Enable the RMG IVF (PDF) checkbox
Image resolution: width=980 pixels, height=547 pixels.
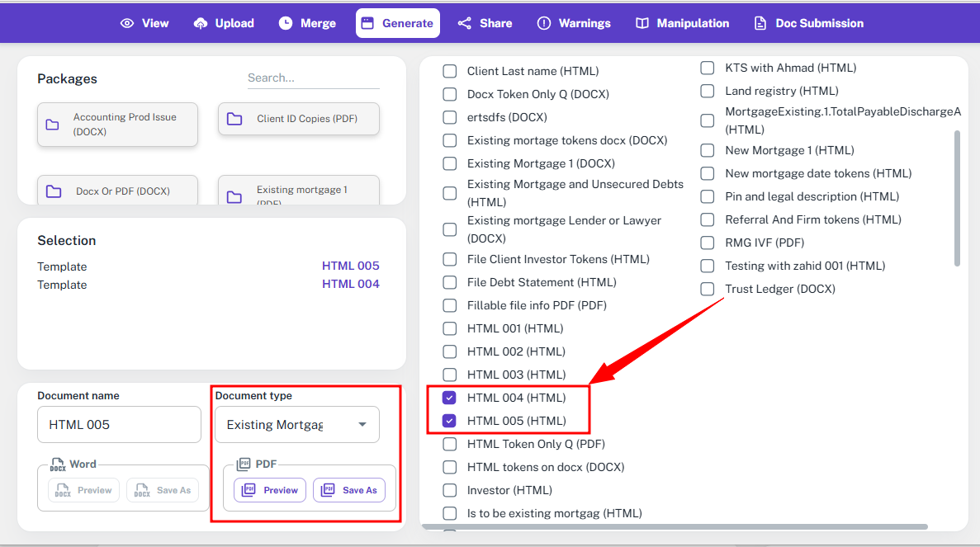point(708,243)
